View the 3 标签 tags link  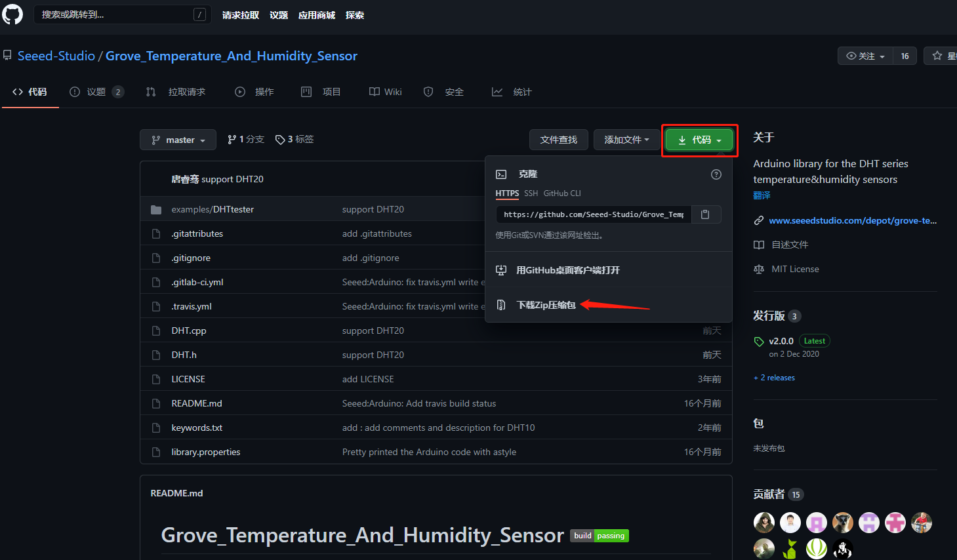(x=295, y=140)
